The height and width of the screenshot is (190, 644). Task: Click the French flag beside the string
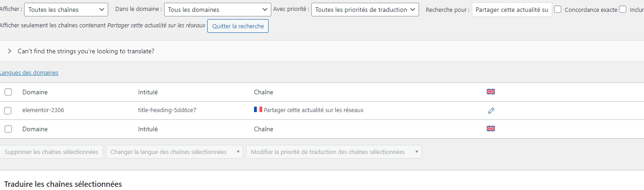click(x=258, y=109)
